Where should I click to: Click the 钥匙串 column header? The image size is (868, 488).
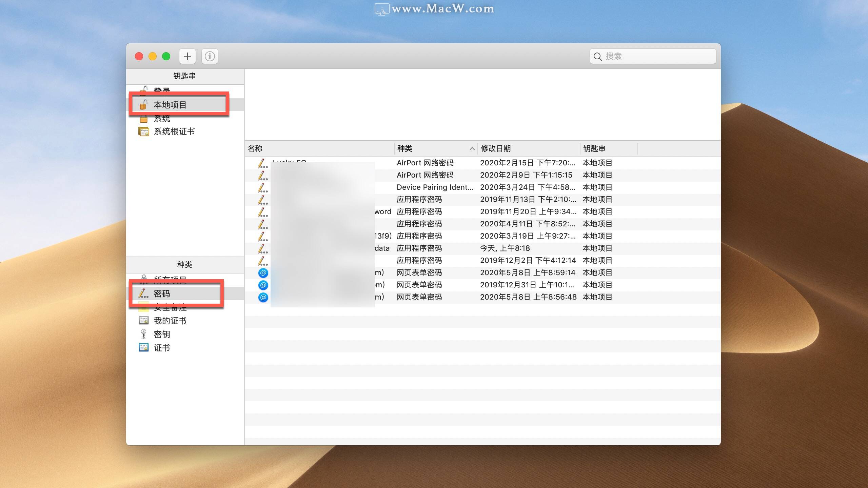coord(594,148)
